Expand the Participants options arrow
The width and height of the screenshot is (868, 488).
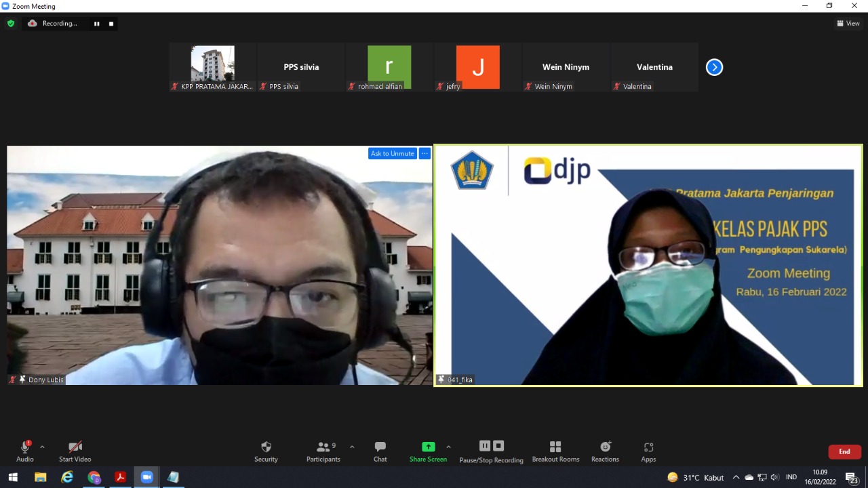(x=351, y=447)
